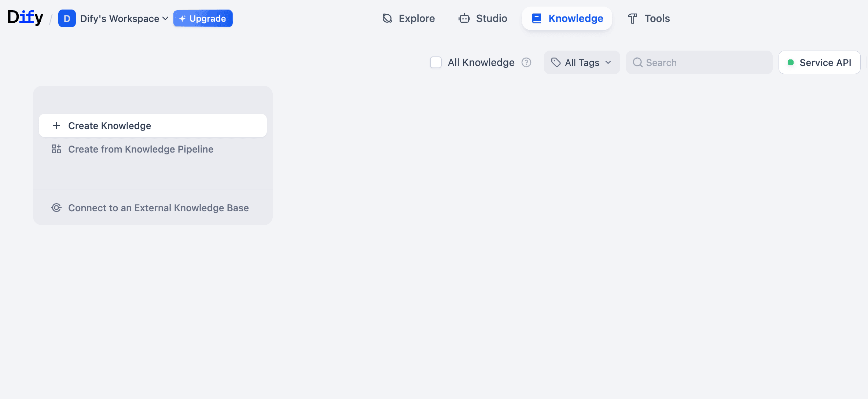Click the Tools icon in the top bar

[632, 18]
